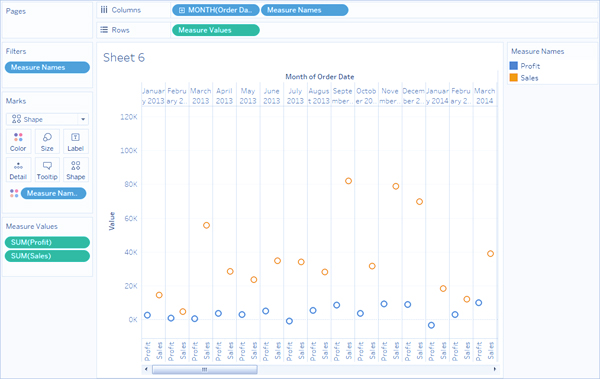Open the Shape mark type dropdown

click(x=47, y=119)
